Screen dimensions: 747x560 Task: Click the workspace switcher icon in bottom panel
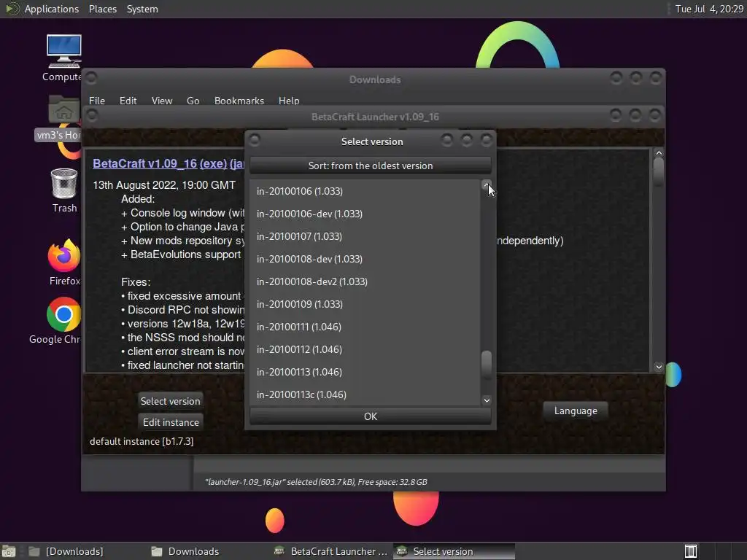[x=691, y=551]
